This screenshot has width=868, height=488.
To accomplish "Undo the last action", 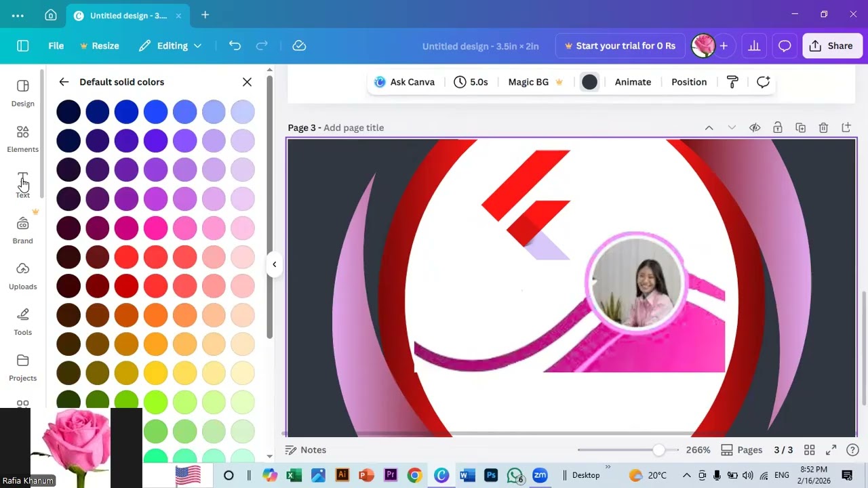I will coord(235,46).
